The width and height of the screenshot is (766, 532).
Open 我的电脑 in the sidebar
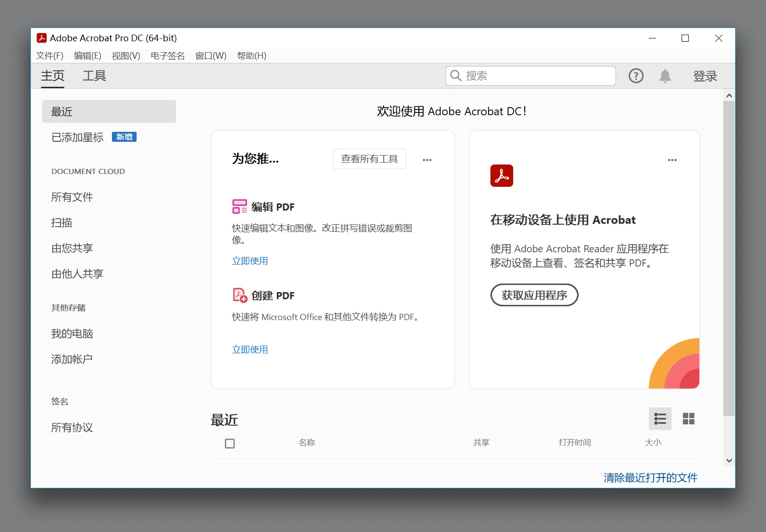pyautogui.click(x=72, y=334)
